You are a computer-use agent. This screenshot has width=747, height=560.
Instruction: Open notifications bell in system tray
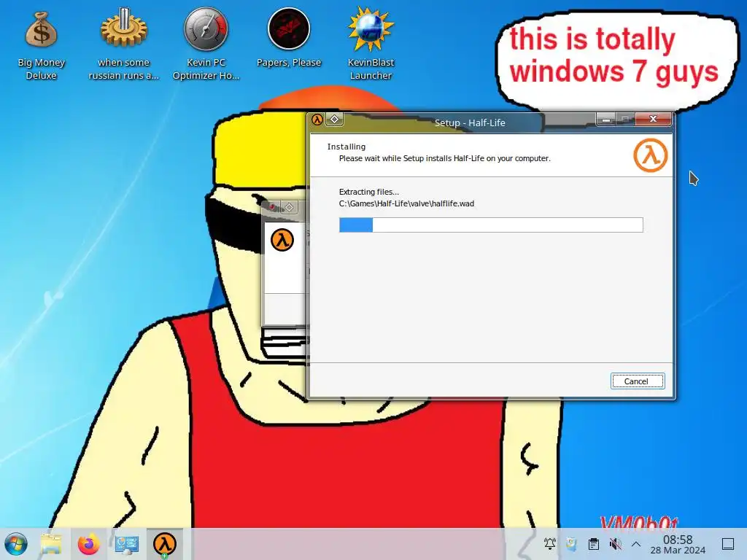(550, 544)
